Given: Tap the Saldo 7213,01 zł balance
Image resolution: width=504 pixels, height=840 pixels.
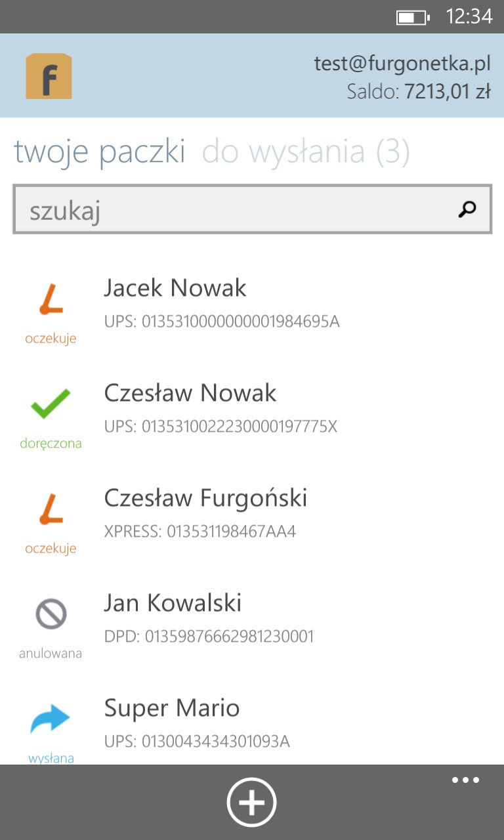Looking at the screenshot, I should click(x=419, y=92).
